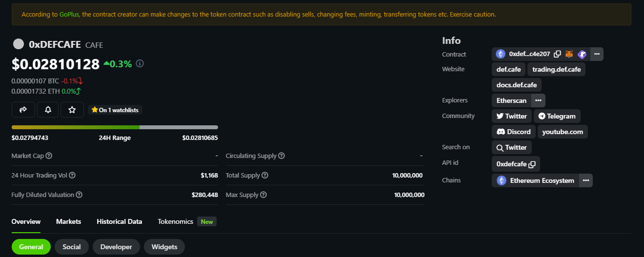Open the def.cafe website link
644x257 pixels.
click(509, 69)
